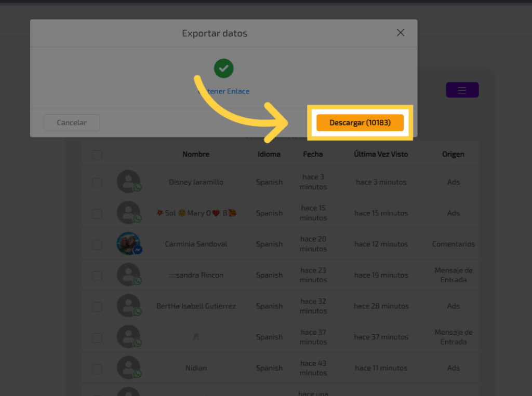
Task: Click Carminia Sandoval's Messenger profile photo
Action: pyautogui.click(x=128, y=243)
